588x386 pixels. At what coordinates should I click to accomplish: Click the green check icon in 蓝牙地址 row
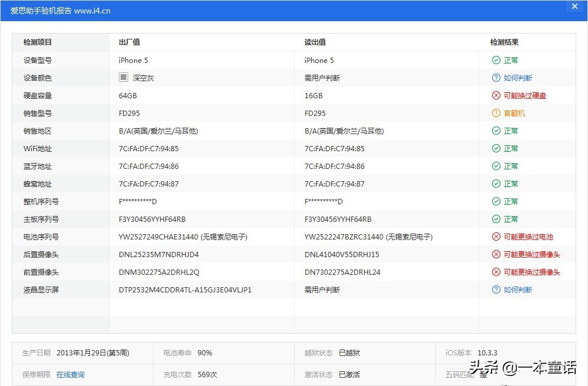click(x=496, y=166)
